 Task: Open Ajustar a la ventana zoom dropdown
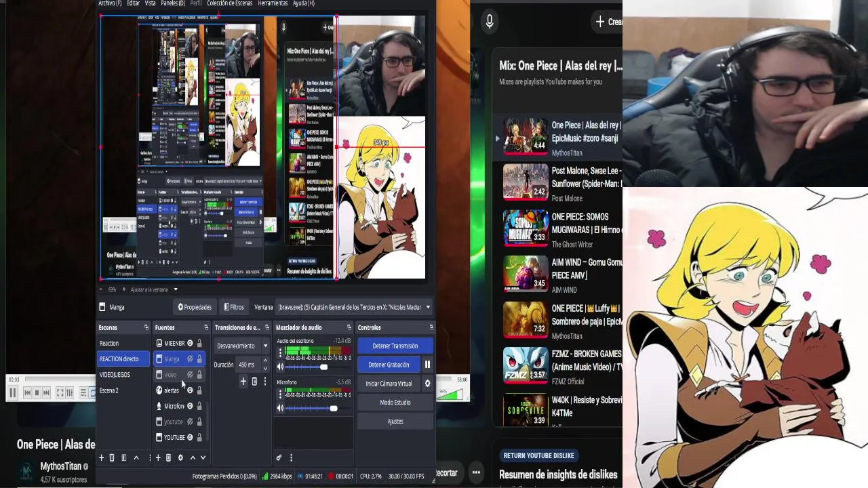click(175, 289)
